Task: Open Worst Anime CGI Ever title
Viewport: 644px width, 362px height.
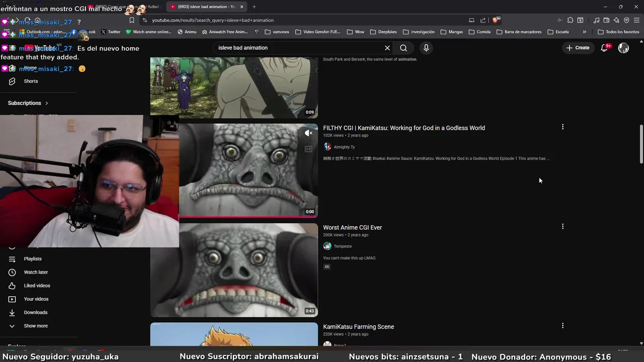Action: (352, 228)
